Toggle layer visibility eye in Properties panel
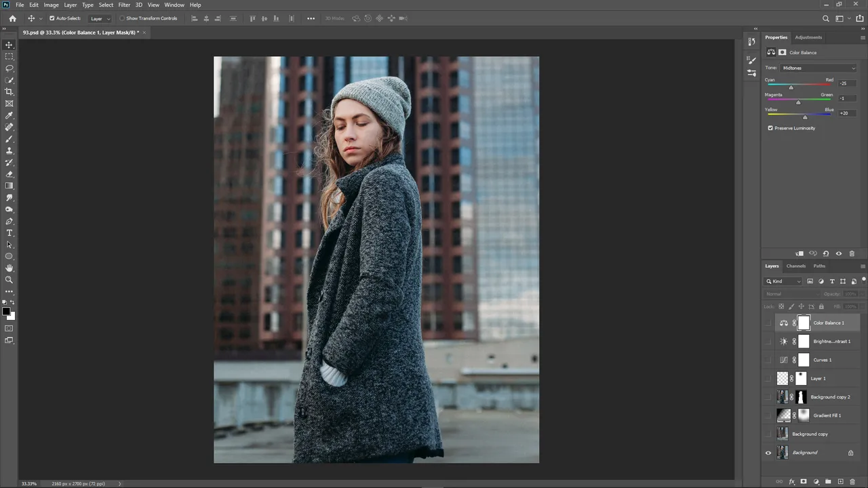This screenshot has height=488, width=868. [839, 253]
